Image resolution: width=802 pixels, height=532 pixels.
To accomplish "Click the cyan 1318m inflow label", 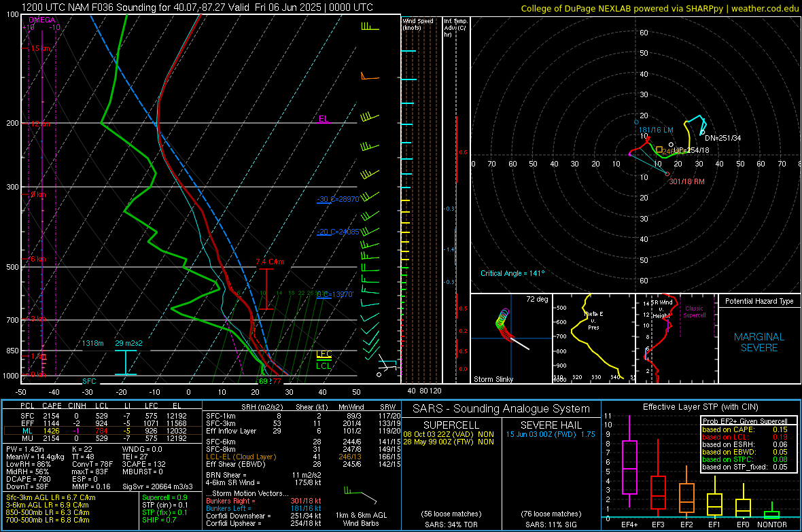I will (x=93, y=343).
